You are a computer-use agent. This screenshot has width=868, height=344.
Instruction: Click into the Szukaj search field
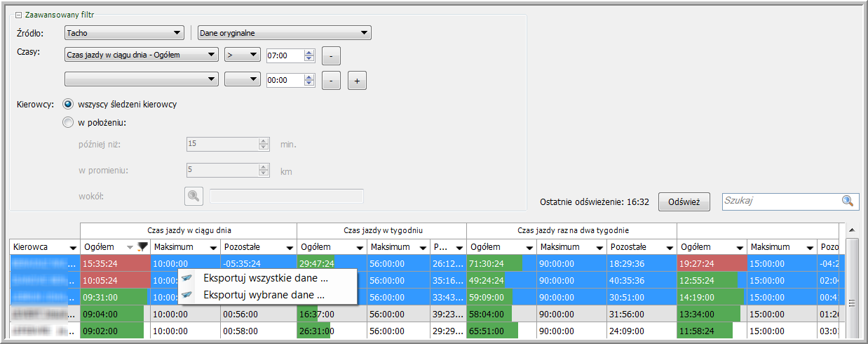pyautogui.click(x=781, y=201)
